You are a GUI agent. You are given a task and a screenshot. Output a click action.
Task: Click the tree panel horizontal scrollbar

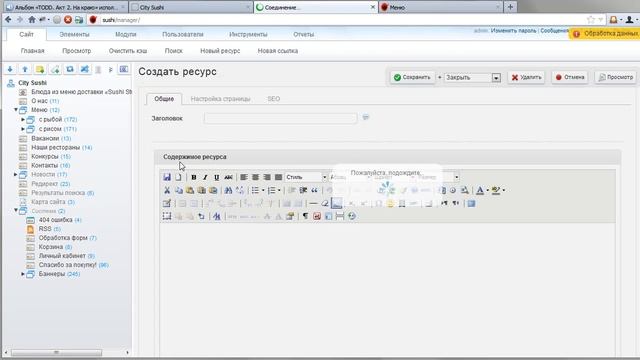click(x=56, y=353)
